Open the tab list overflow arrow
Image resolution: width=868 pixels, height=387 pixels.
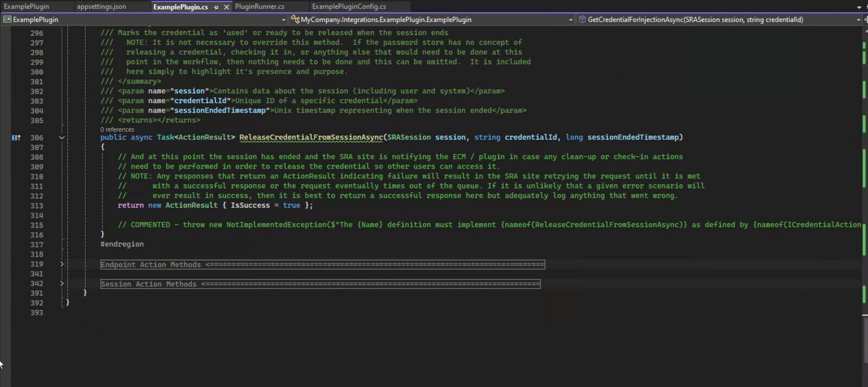click(x=859, y=7)
